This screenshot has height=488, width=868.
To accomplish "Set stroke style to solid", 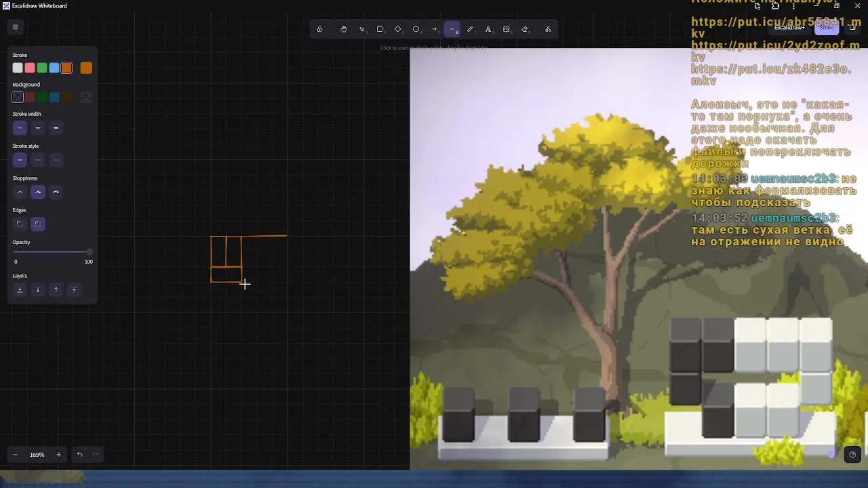I will point(20,160).
